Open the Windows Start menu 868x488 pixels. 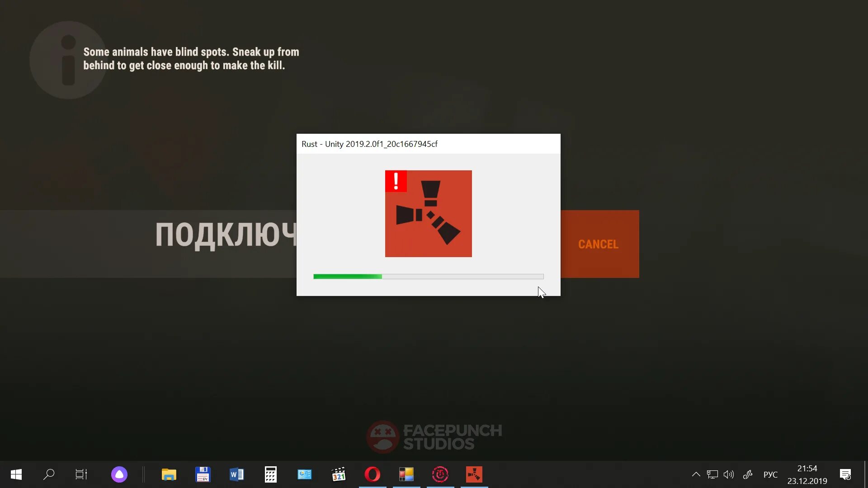(16, 474)
